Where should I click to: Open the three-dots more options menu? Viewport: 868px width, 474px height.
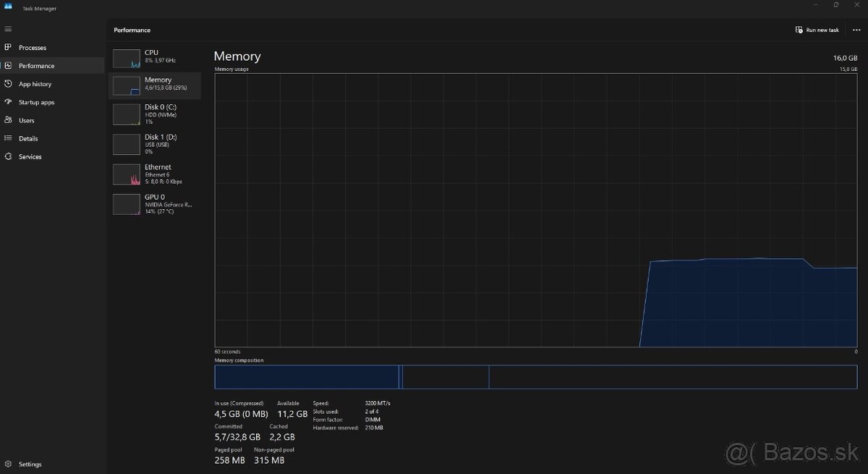click(856, 30)
